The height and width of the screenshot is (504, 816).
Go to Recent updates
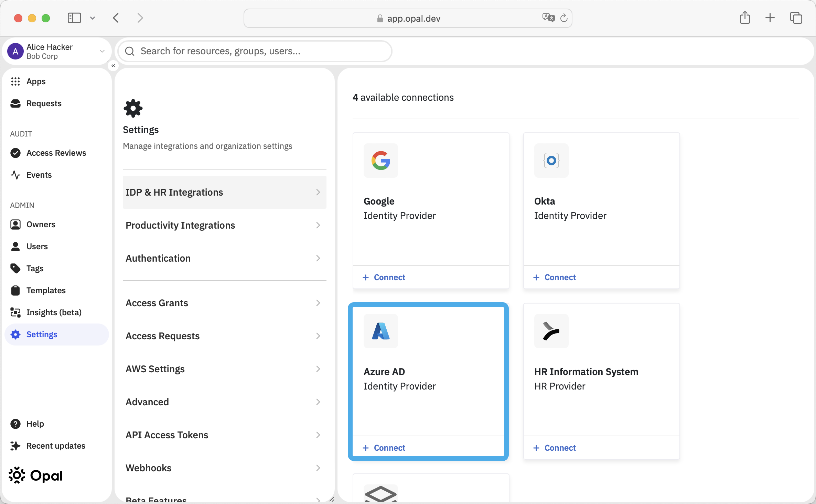(57, 446)
